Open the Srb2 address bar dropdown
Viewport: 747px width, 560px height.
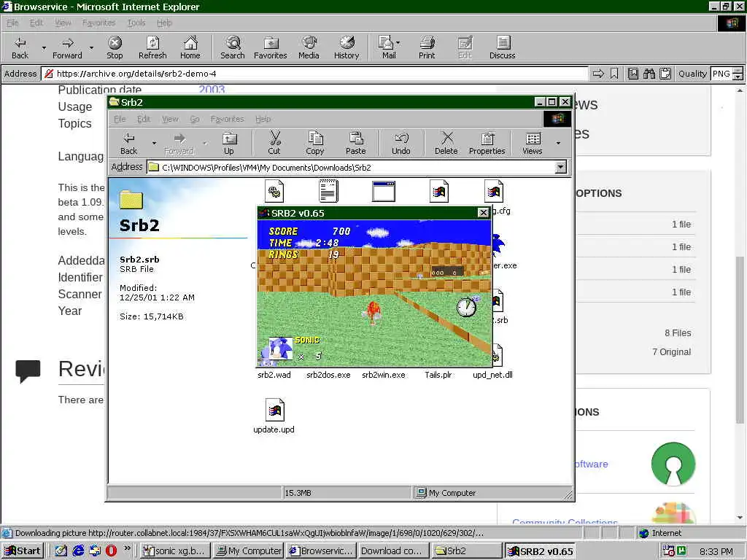click(561, 167)
